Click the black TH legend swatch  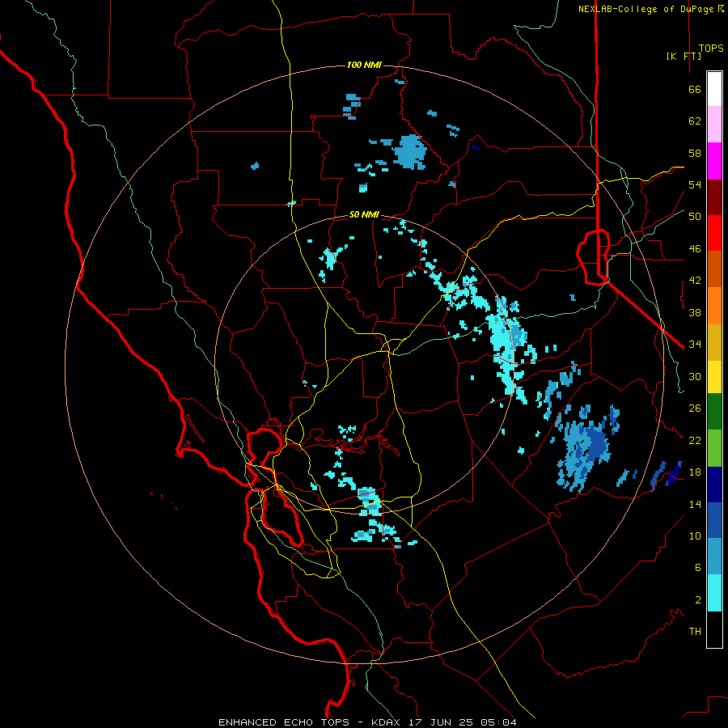(714, 629)
